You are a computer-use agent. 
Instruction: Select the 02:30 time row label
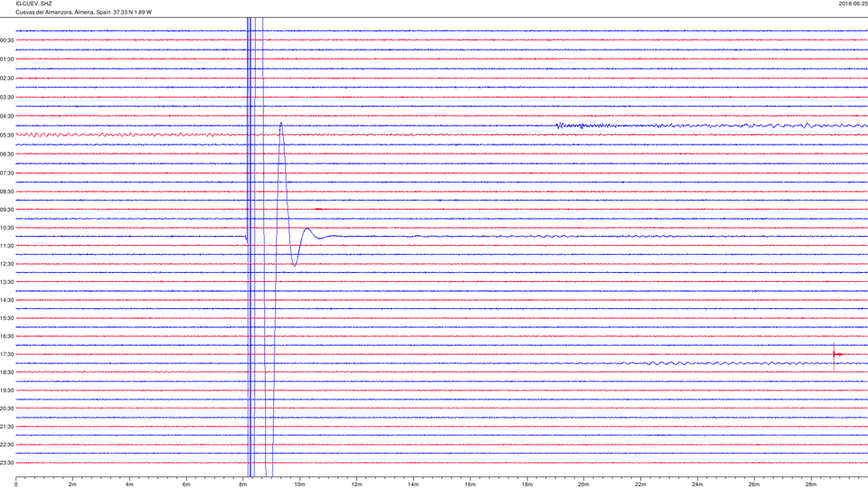pyautogui.click(x=7, y=79)
